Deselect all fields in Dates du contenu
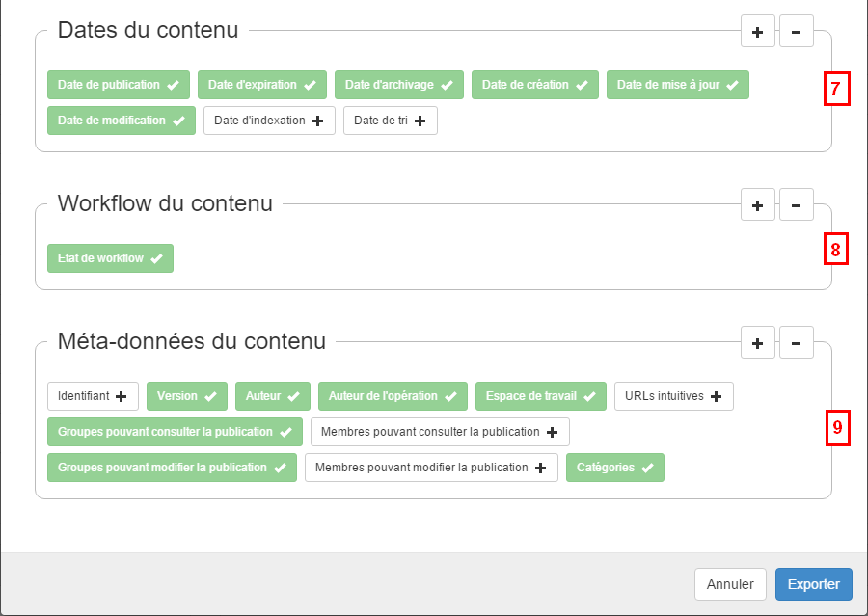The height and width of the screenshot is (616, 868). pyautogui.click(x=796, y=32)
